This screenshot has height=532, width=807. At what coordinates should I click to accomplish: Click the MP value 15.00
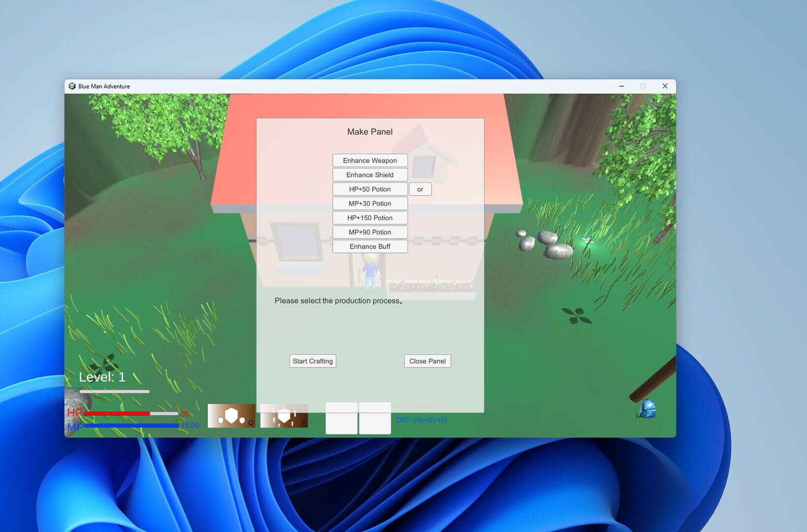click(190, 425)
